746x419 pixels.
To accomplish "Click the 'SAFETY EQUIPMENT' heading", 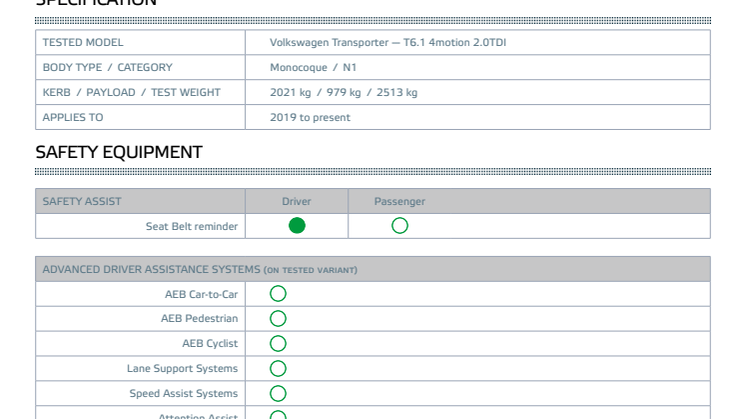I will pyautogui.click(x=119, y=152).
